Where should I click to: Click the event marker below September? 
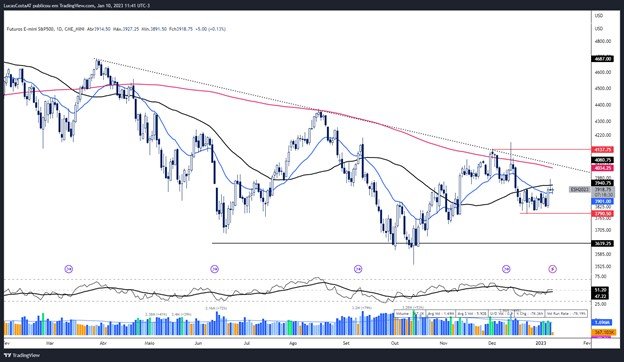coord(358,269)
